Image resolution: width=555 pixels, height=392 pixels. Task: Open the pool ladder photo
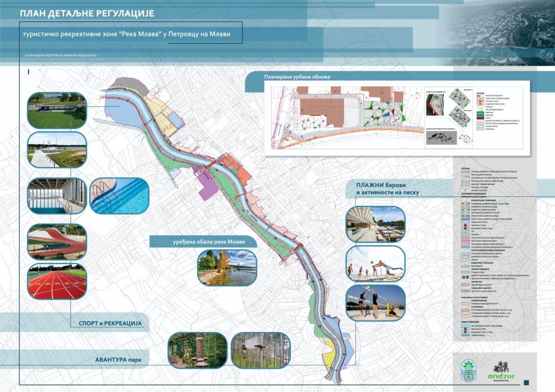tap(119, 196)
